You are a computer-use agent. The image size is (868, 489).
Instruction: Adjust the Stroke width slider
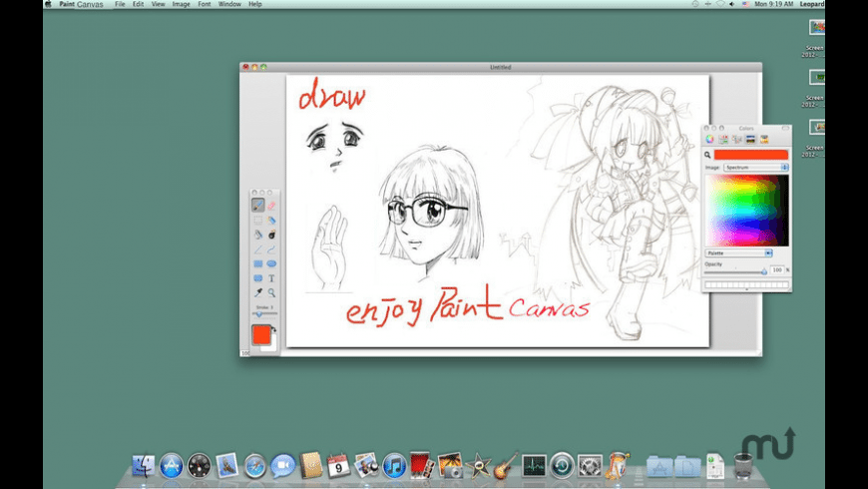tap(264, 314)
